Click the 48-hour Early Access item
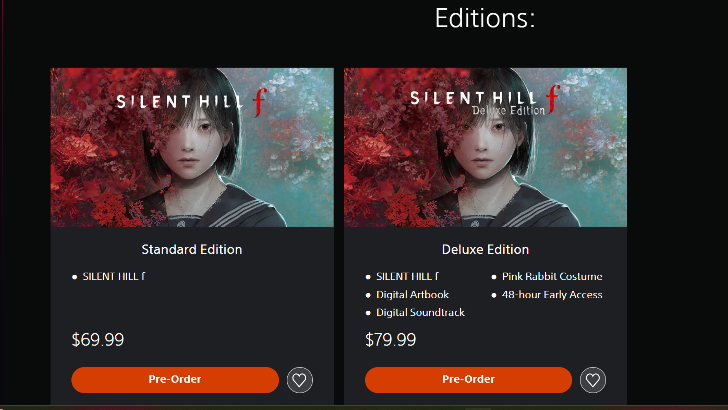 [552, 294]
